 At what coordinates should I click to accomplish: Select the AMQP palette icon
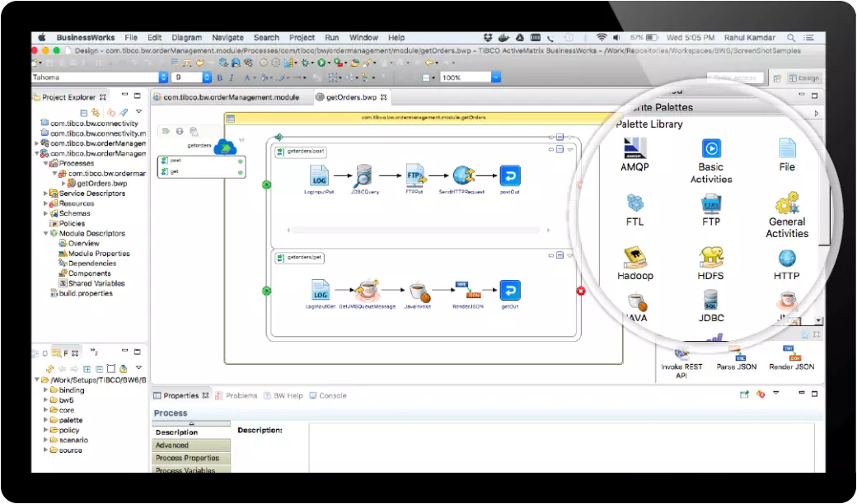[x=635, y=148]
